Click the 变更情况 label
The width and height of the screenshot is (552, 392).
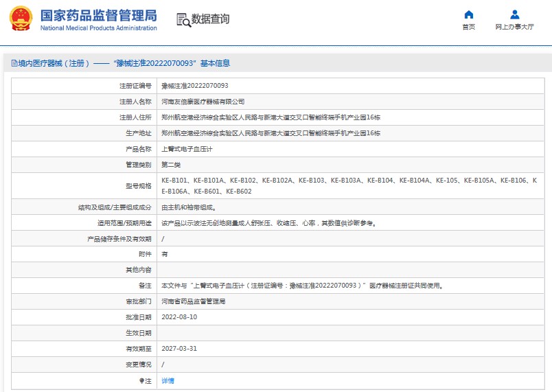[139, 365]
